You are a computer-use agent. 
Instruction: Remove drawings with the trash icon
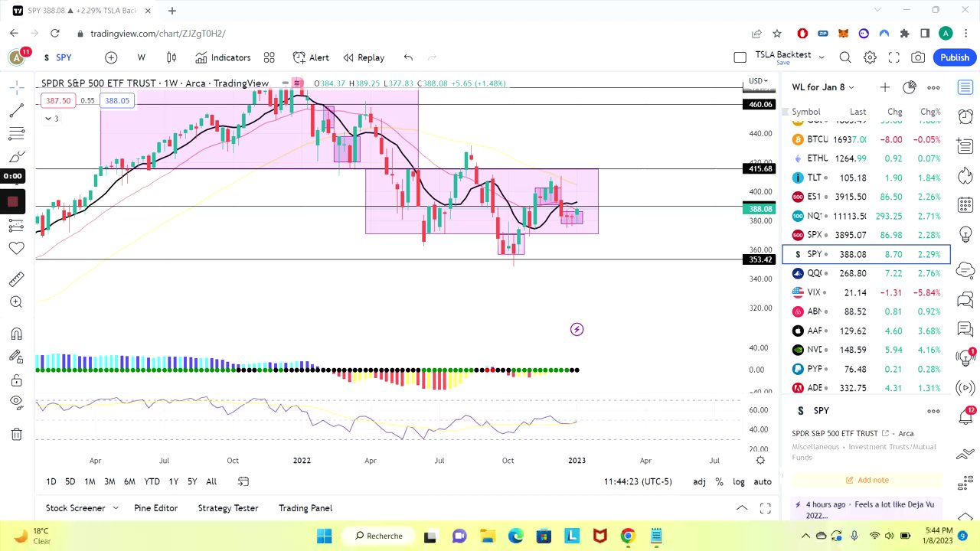coord(16,434)
